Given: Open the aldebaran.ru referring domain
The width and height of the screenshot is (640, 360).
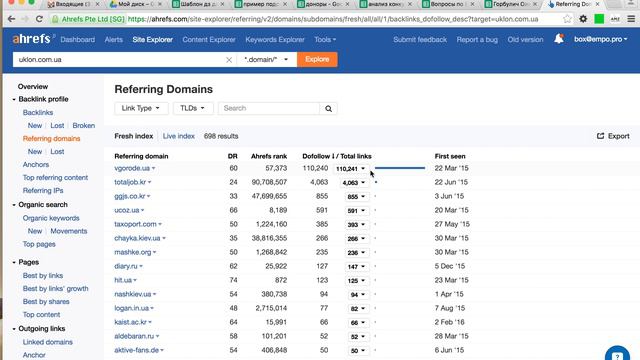Looking at the screenshot, I should click(x=134, y=336).
